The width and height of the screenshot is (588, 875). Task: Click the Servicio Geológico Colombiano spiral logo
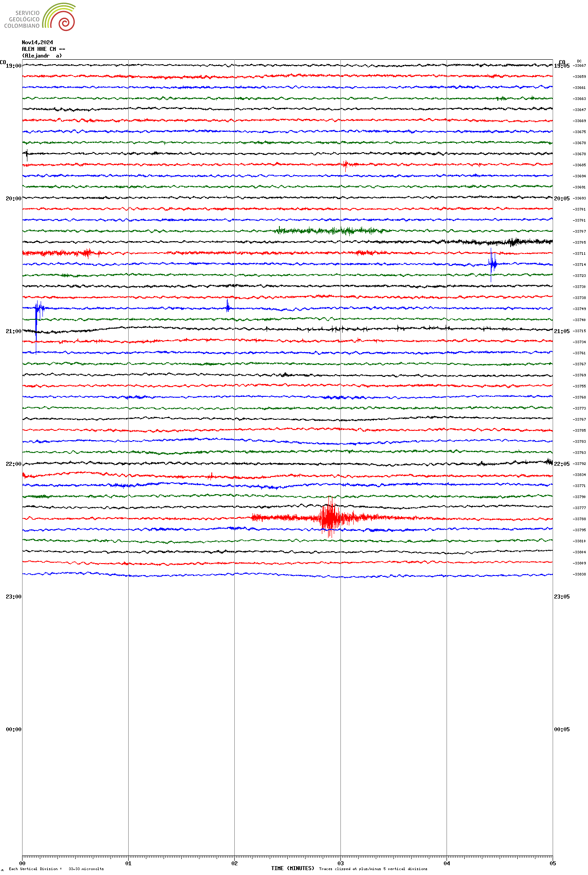pyautogui.click(x=59, y=17)
